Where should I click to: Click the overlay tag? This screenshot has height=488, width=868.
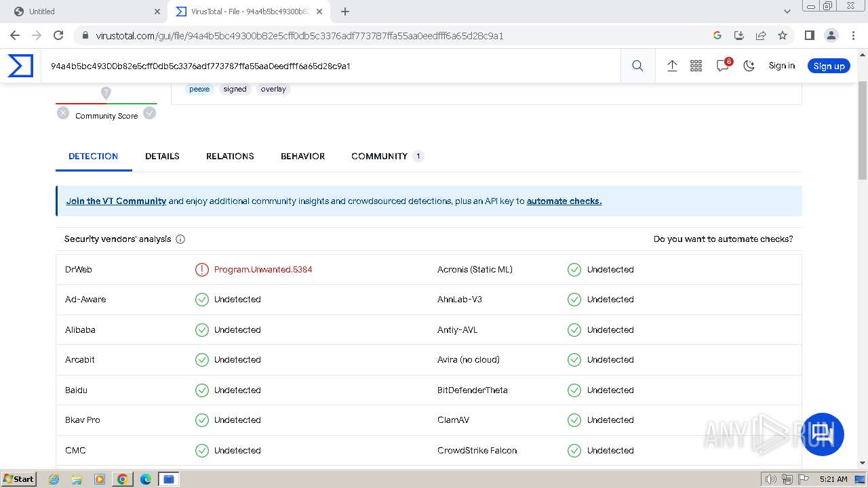(x=273, y=89)
